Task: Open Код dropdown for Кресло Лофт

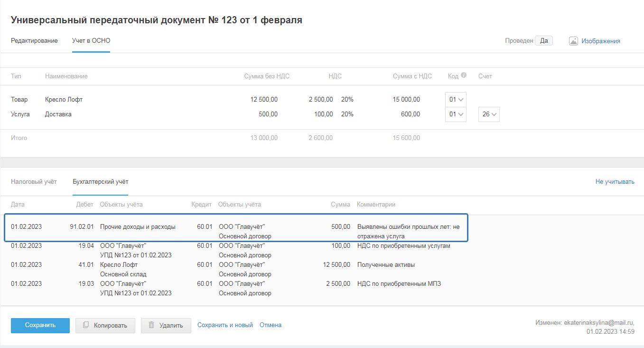Action: point(456,100)
